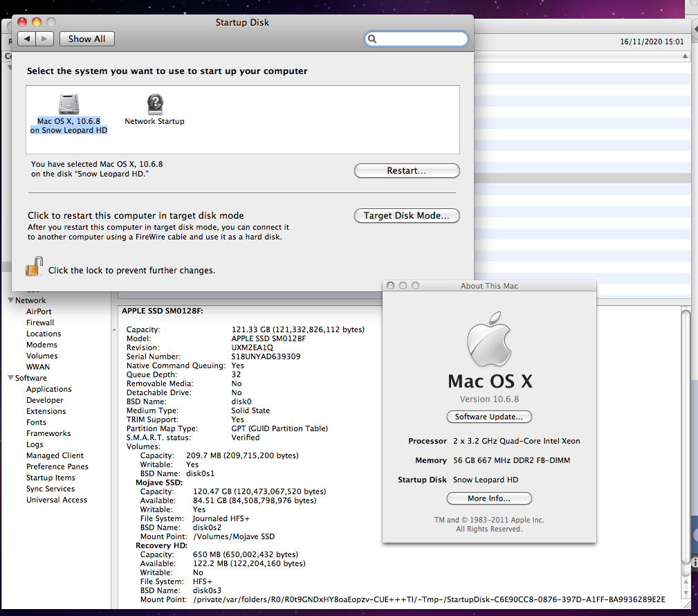Image resolution: width=698 pixels, height=616 pixels.
Task: Click the Model value APPLE SSD SM0128F
Action: pos(268,338)
